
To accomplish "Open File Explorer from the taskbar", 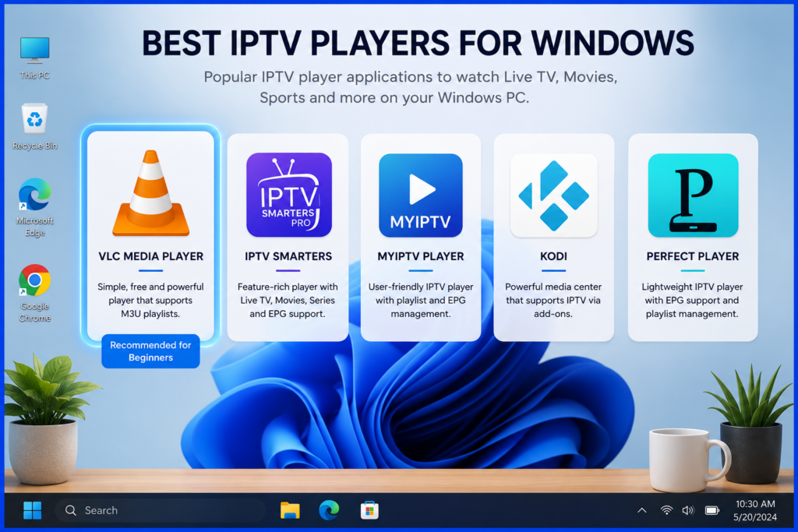I will click(x=290, y=510).
